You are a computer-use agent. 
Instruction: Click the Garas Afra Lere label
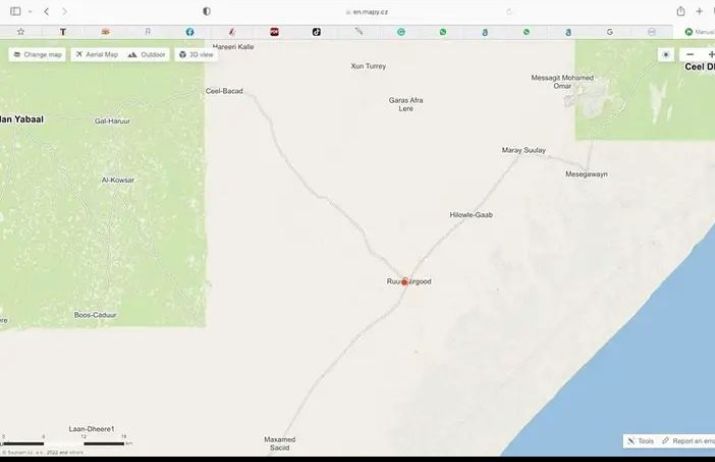(406, 104)
